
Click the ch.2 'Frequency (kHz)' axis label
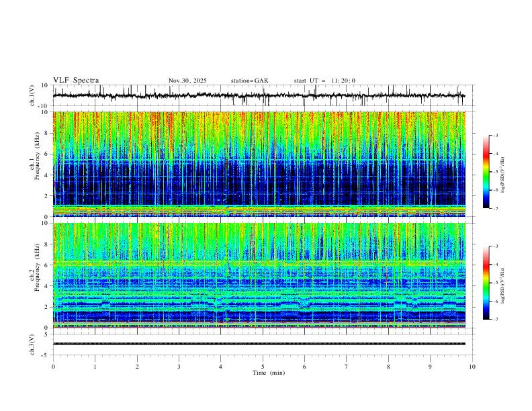coord(38,267)
